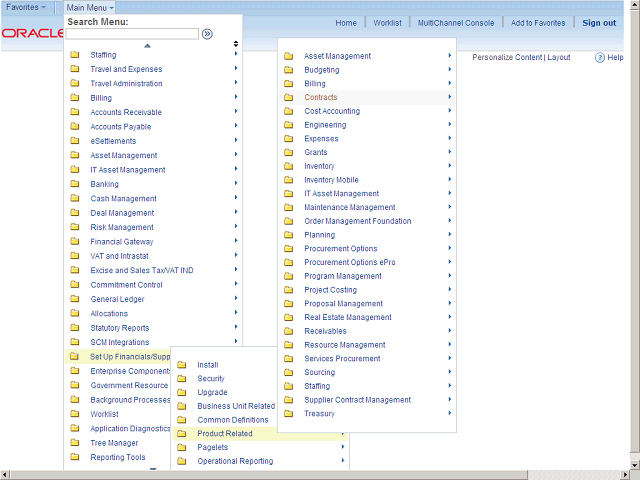Open Business Unit Related menu item
Screen dimensions: 640x480
point(236,407)
